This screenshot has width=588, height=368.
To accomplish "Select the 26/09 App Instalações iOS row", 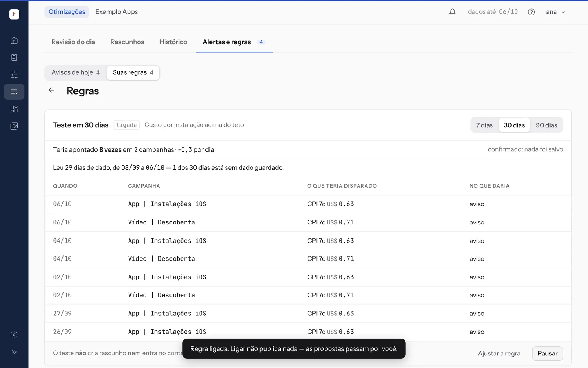I will pos(308,332).
